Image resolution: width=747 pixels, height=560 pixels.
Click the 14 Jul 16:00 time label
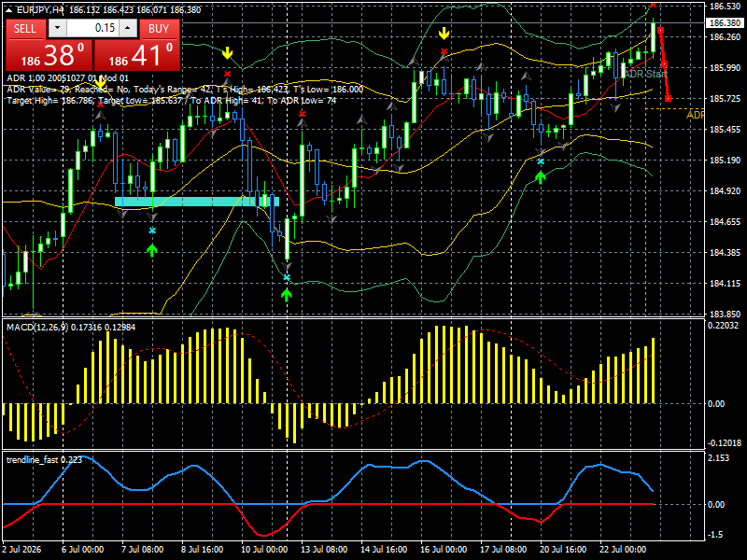click(384, 549)
